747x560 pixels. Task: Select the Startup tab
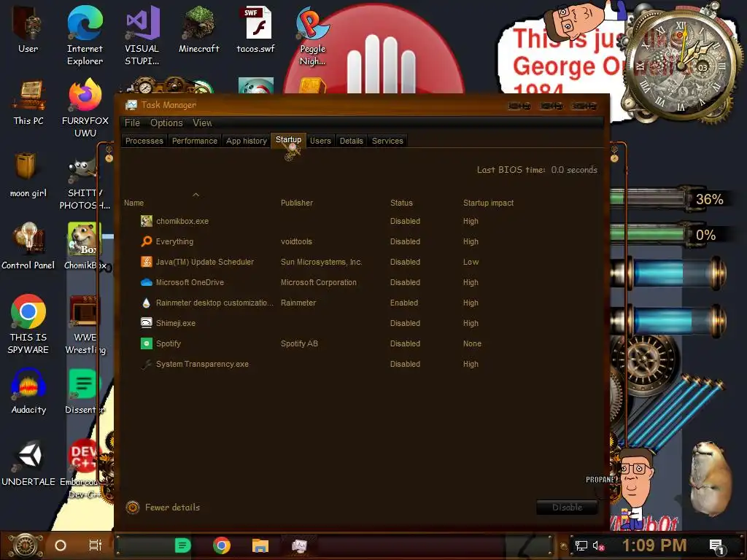288,139
